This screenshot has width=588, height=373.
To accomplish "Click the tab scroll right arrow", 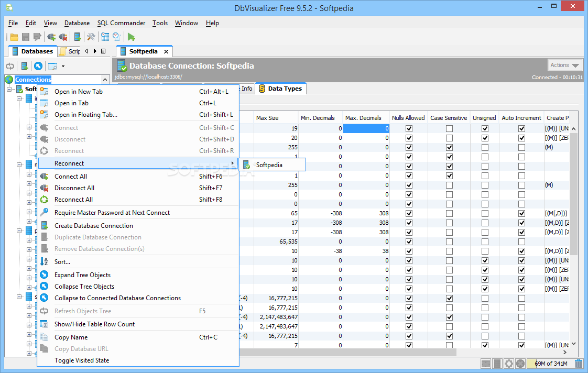I will 95,51.
